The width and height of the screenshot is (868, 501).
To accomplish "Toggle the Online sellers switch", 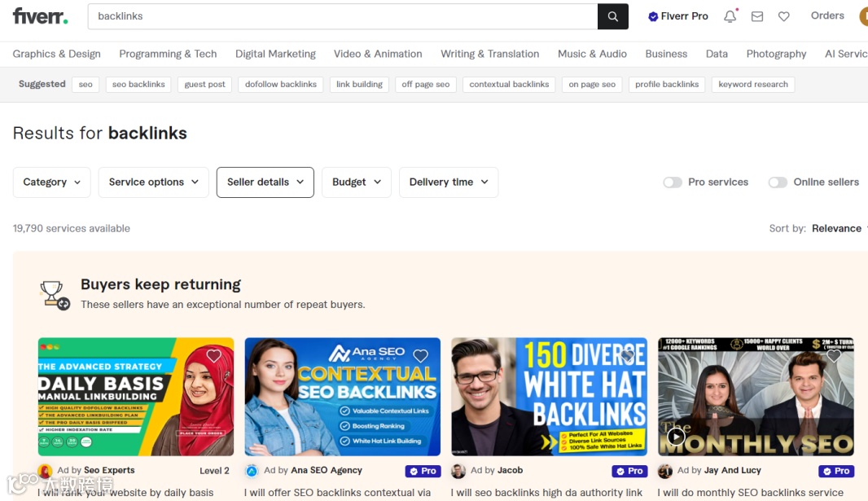I will pyautogui.click(x=778, y=182).
